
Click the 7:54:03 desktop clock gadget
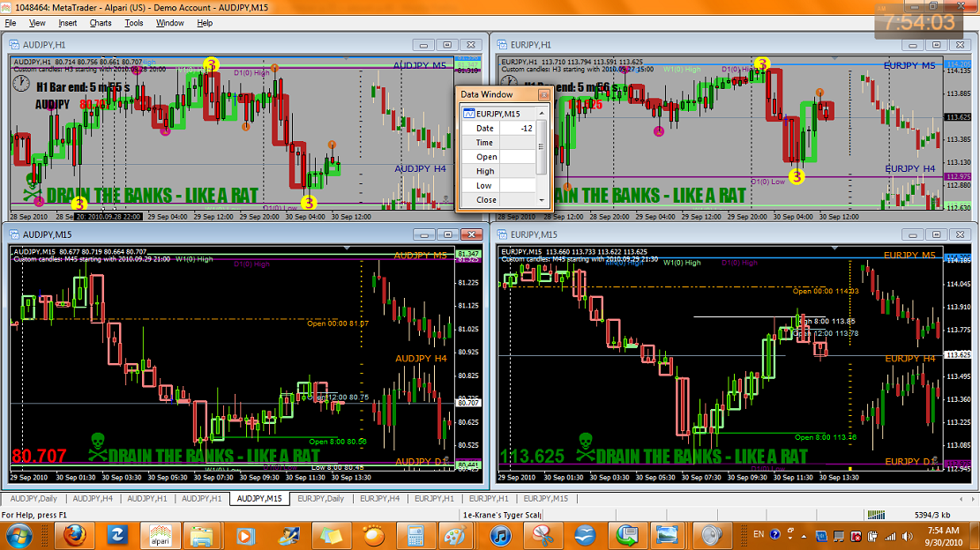coord(919,23)
